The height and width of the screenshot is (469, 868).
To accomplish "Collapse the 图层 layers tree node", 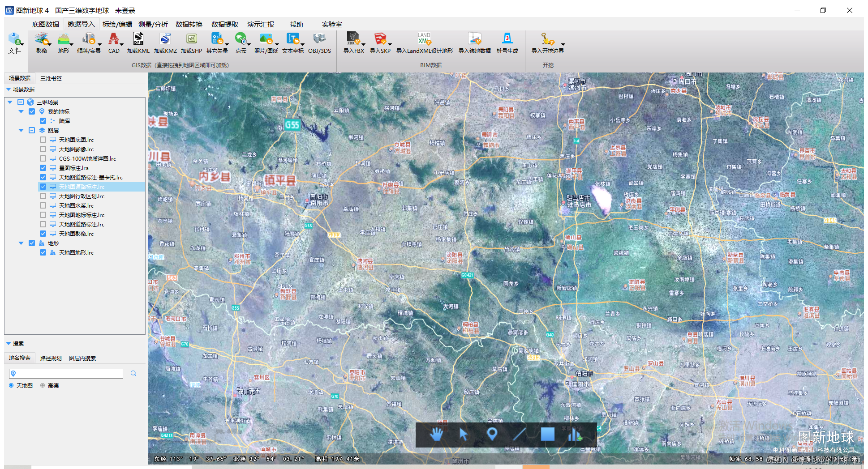I will tap(21, 130).
